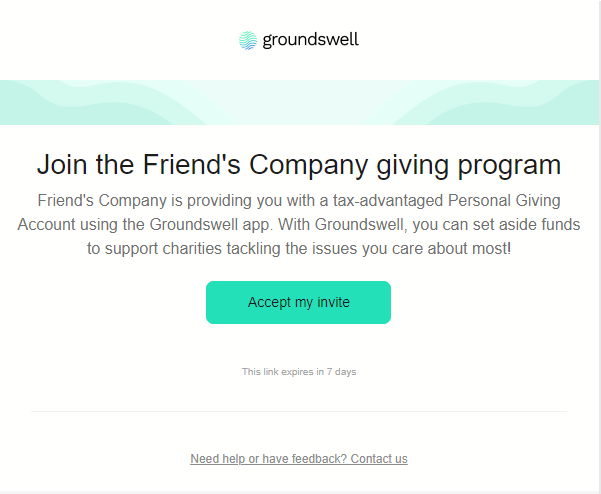Screen dimensions: 601x494
Task: Click the words Contact us in the footer
Action: click(379, 458)
